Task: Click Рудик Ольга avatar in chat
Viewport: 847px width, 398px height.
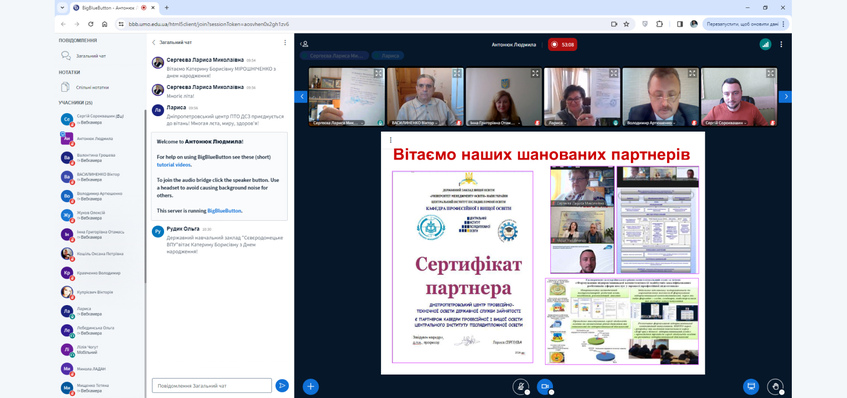Action: click(x=158, y=232)
